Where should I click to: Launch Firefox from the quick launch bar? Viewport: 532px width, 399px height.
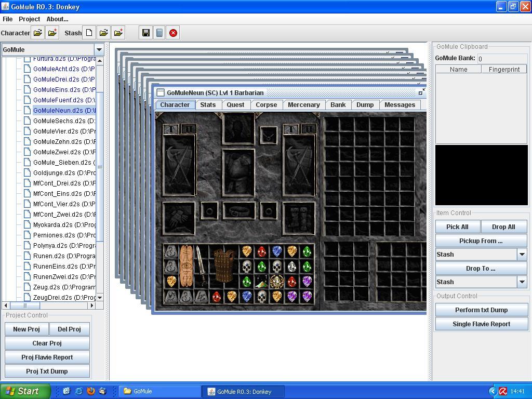[x=90, y=391]
